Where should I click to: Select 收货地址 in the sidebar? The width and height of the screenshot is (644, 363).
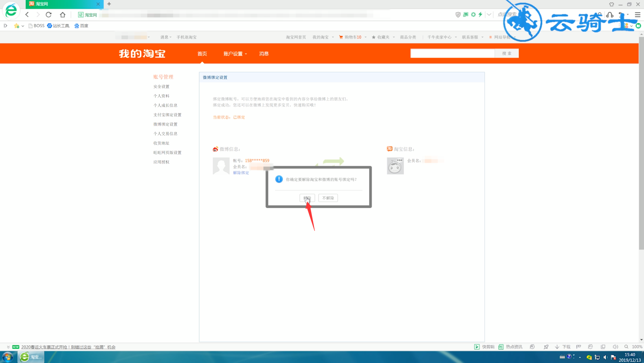pyautogui.click(x=161, y=143)
